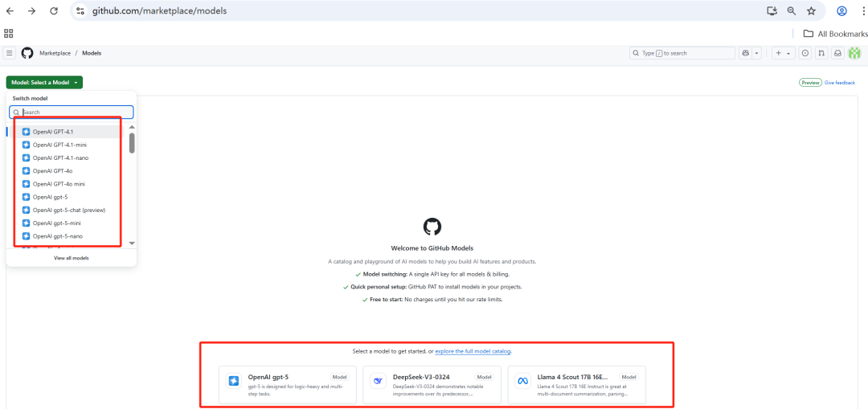Image resolution: width=868 pixels, height=409 pixels.
Task: Select OpenAI GPT-4.1-nano from the list
Action: click(67, 157)
